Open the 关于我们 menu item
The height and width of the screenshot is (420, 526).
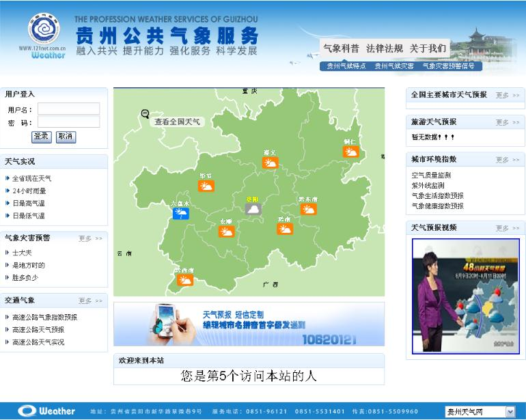428,48
